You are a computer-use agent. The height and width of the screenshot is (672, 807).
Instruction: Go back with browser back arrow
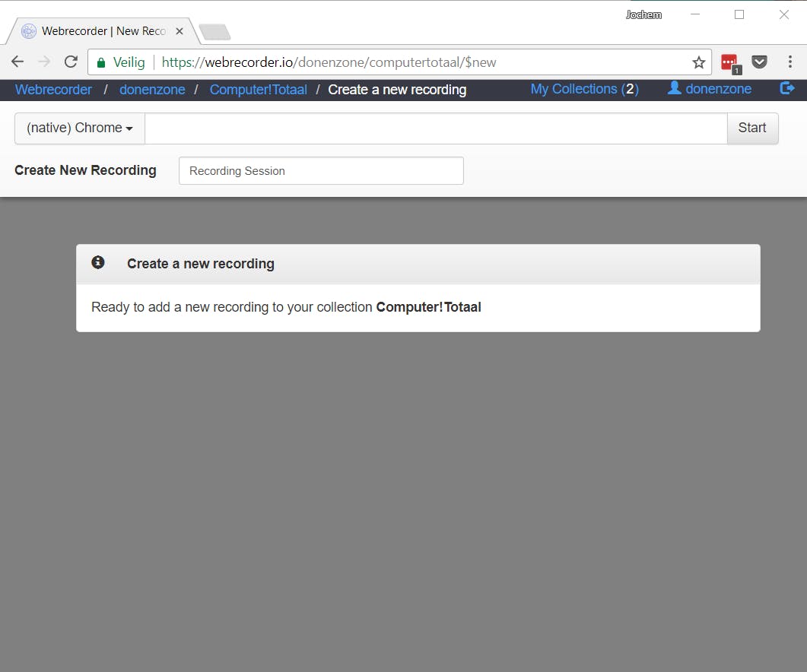click(x=17, y=62)
